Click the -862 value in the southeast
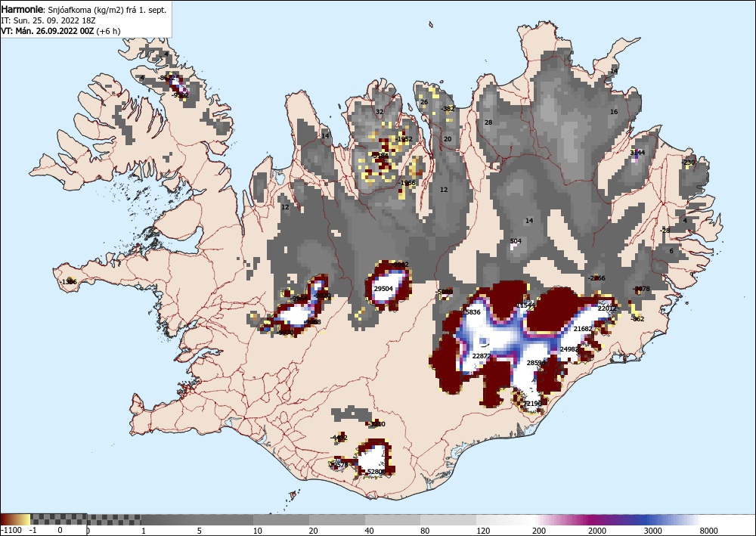Viewport: 756px width, 536px height. 637,318
